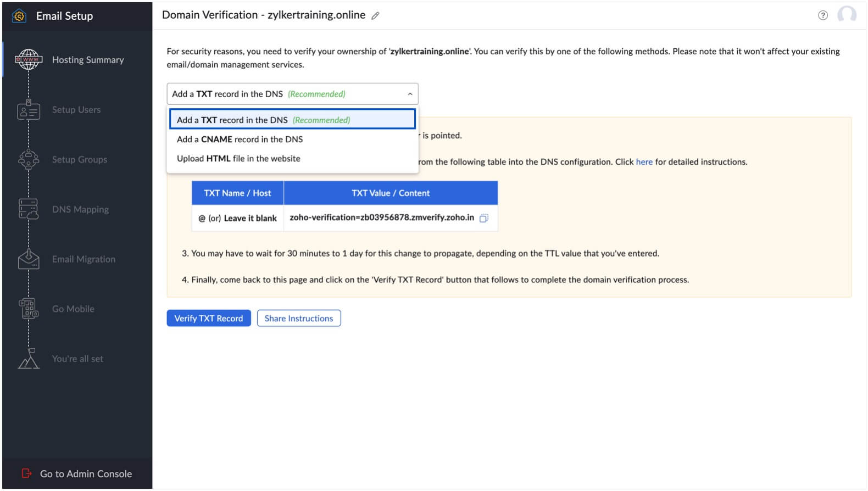Open the user profile avatar

coord(847,15)
